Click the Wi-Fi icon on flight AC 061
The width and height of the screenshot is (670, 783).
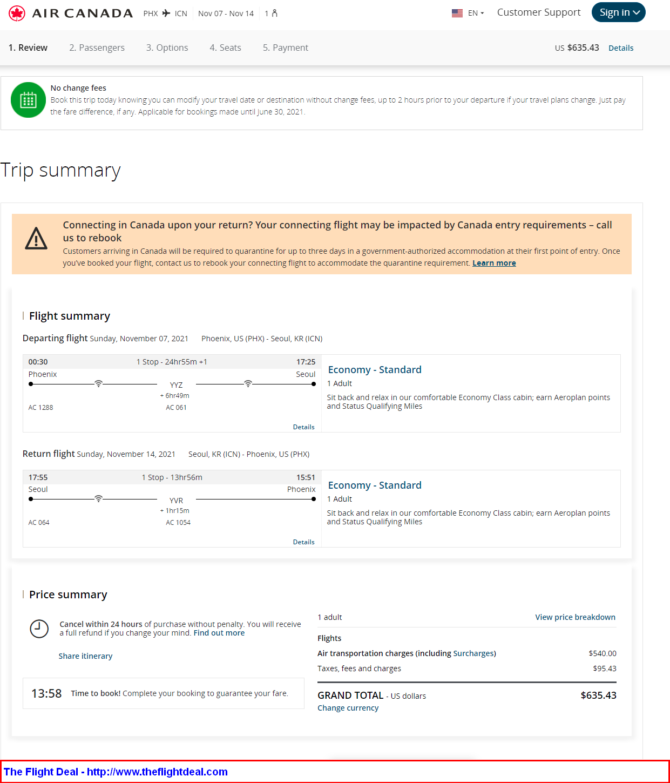click(x=248, y=384)
